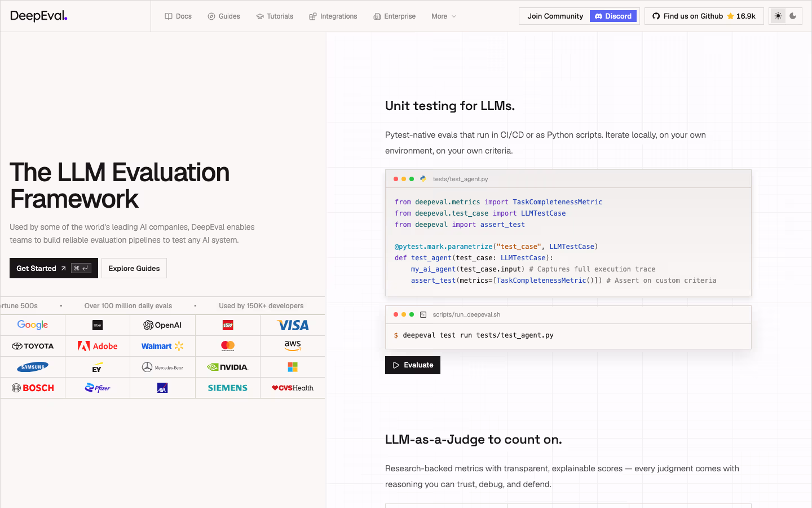Viewport: 812px width, 508px height.
Task: Click 'Used by 150K+ developers' ticker text
Action: 261,306
